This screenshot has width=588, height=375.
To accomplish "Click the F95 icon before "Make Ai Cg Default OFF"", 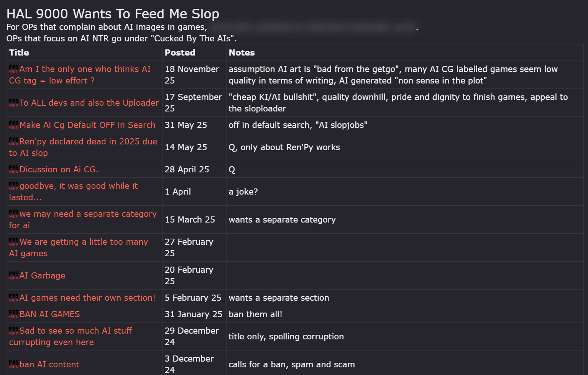I will [x=14, y=125].
